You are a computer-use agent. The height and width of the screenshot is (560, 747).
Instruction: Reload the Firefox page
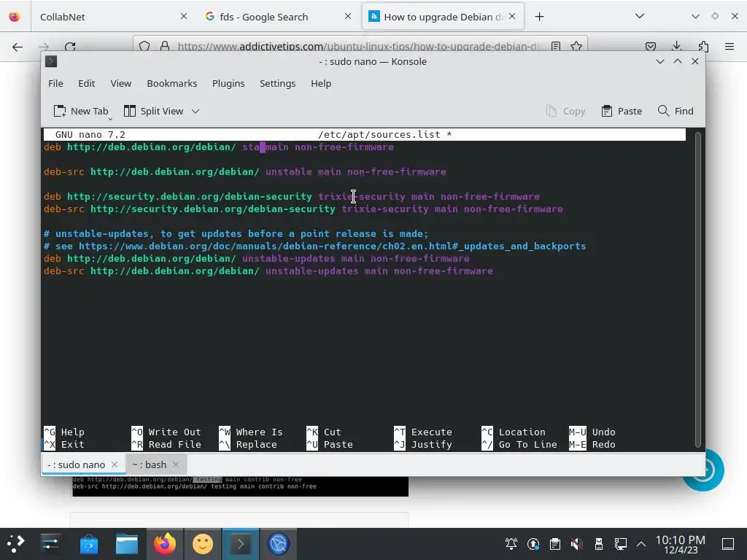pyautogui.click(x=70, y=47)
